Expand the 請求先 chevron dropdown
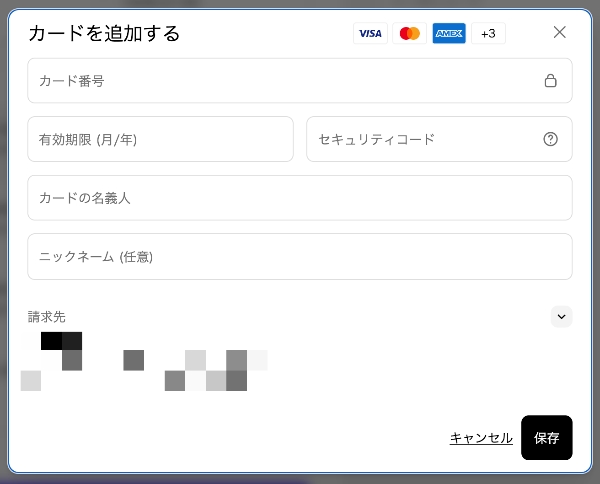Screen dimensions: 600x484 [561, 316]
